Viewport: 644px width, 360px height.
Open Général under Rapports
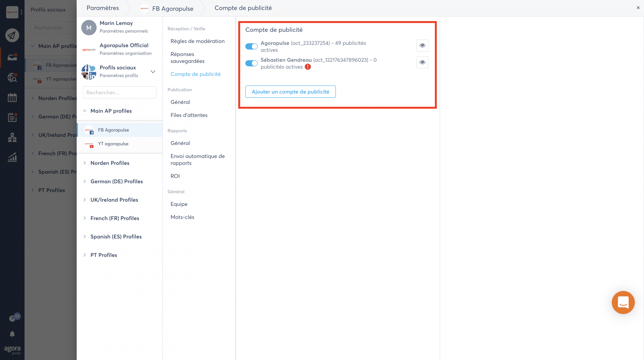(180, 143)
